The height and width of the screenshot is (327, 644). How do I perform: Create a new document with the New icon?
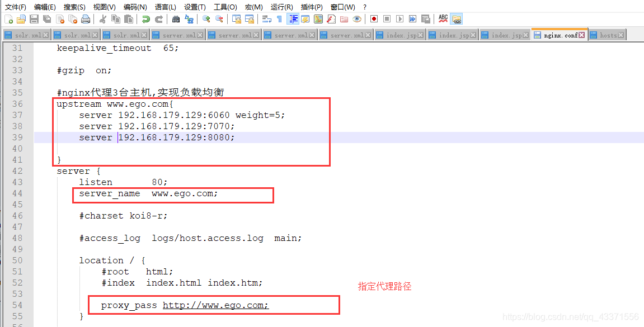point(8,19)
